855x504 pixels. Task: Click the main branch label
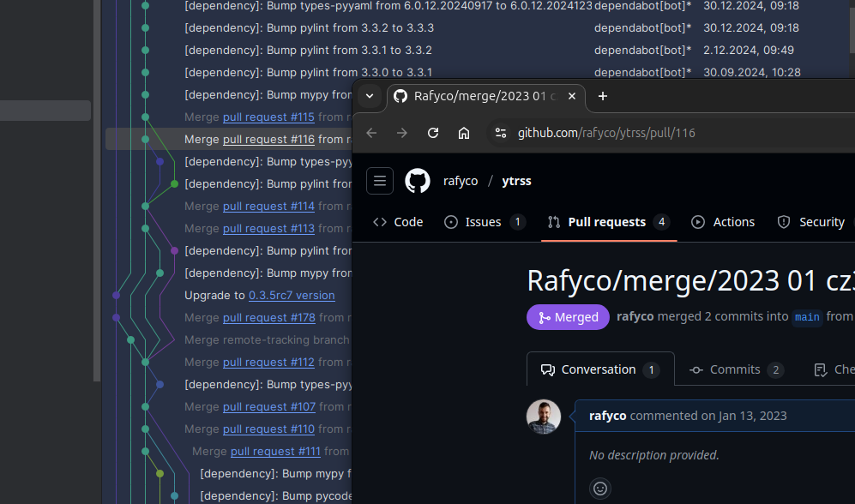(807, 317)
